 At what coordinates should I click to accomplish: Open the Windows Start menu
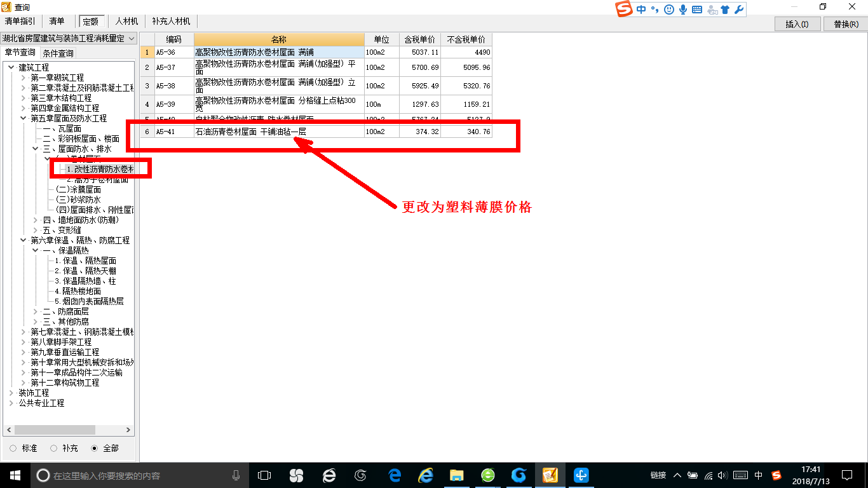(15, 475)
